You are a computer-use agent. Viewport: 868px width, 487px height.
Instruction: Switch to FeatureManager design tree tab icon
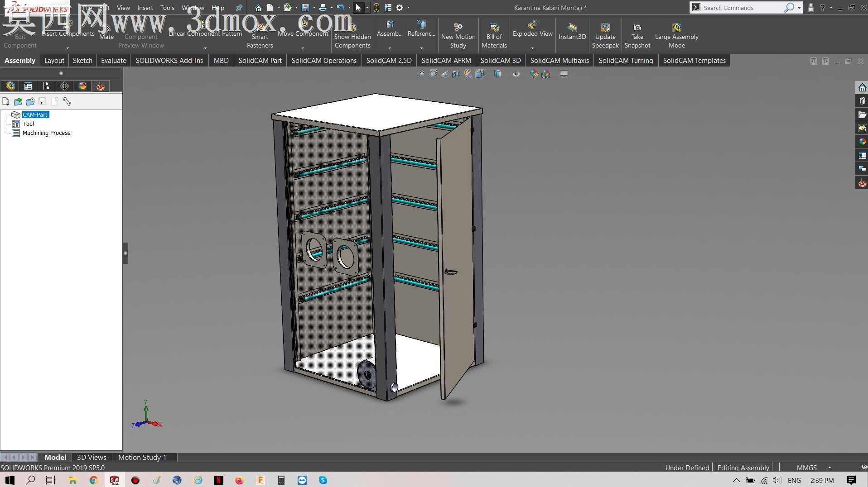pos(10,86)
